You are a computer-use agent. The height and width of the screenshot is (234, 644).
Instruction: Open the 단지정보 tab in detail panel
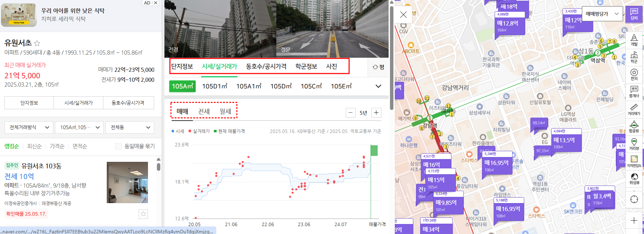tap(182, 66)
